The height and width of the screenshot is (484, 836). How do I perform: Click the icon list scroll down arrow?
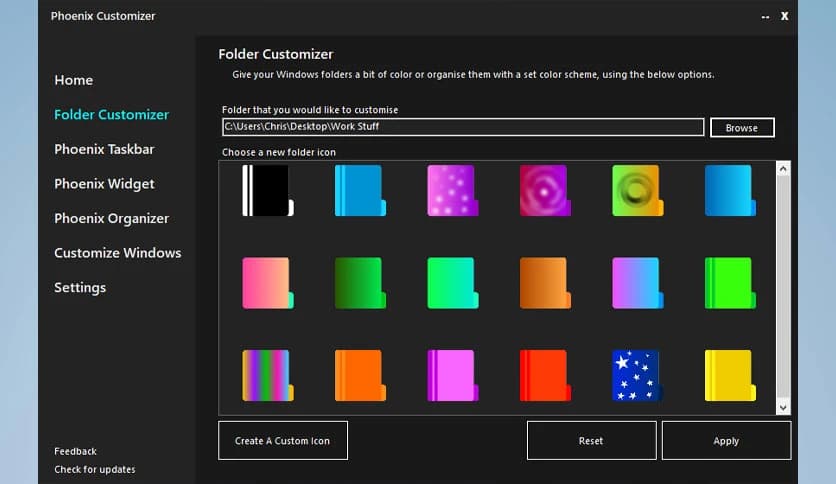[x=783, y=407]
